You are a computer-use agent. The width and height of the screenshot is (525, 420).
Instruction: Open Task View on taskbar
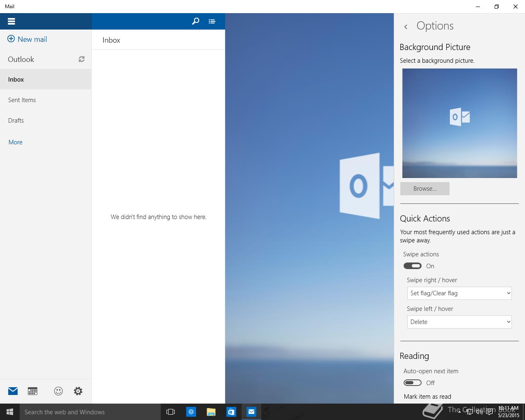171,412
